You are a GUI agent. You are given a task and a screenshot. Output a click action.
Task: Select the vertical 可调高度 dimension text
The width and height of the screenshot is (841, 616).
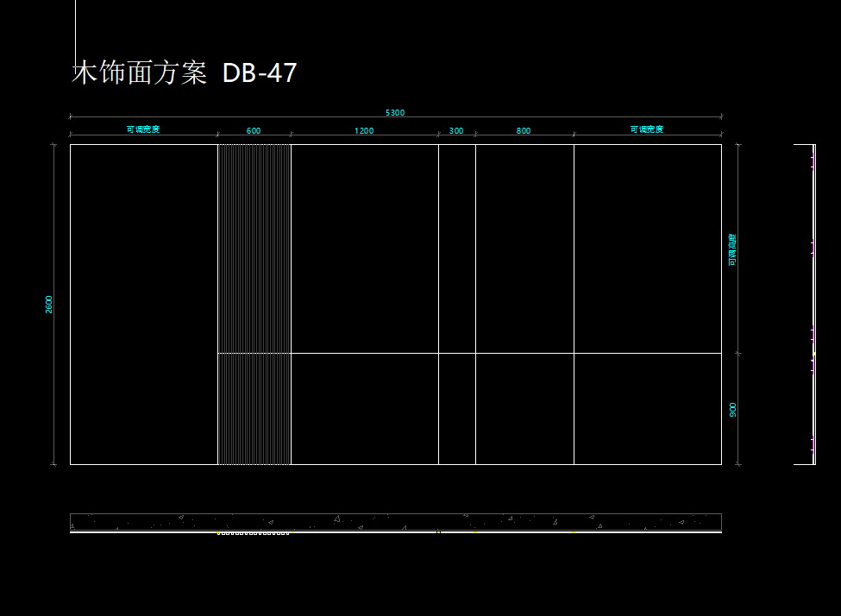[x=733, y=249]
